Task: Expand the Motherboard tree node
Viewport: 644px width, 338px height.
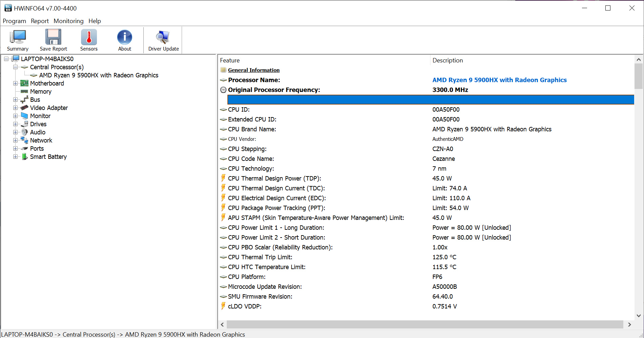Action: (x=15, y=83)
